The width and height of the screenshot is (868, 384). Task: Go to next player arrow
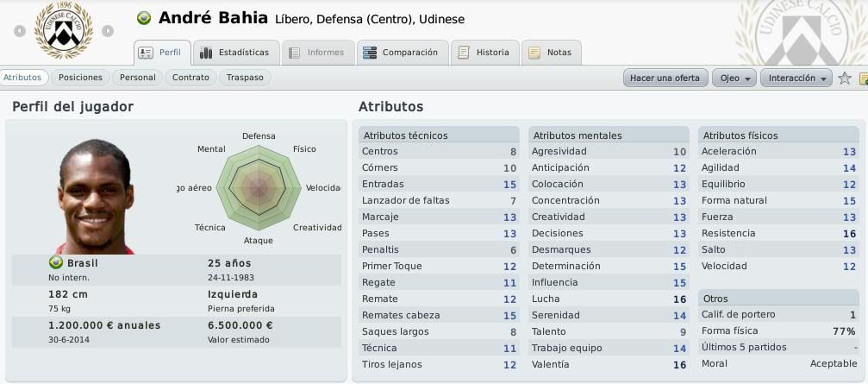coord(108,31)
